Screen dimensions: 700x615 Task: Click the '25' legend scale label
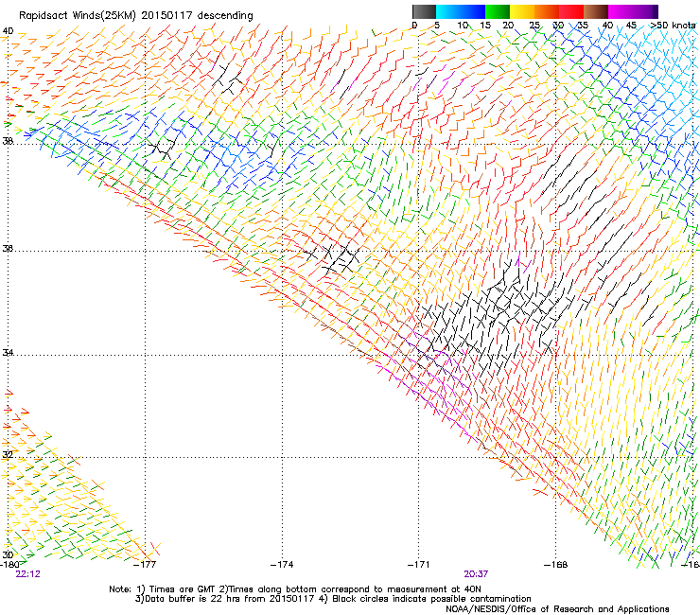coord(534,25)
